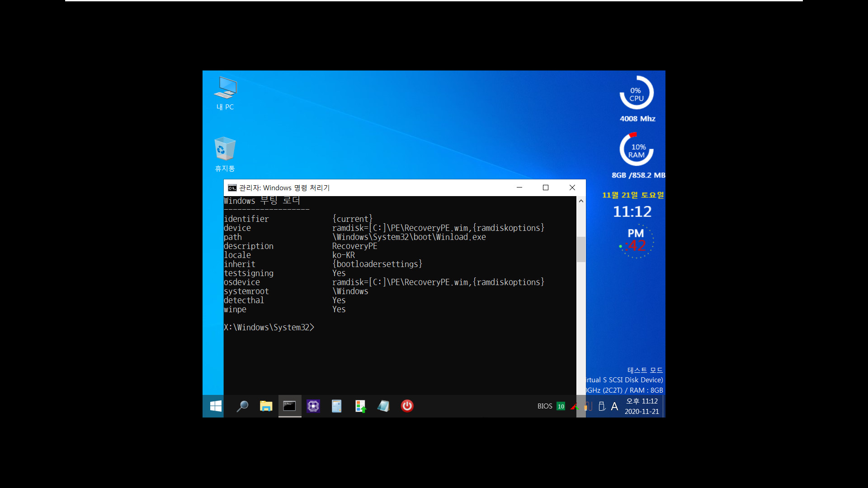
Task: Select the 휴지통 recycle bin icon
Action: point(225,155)
